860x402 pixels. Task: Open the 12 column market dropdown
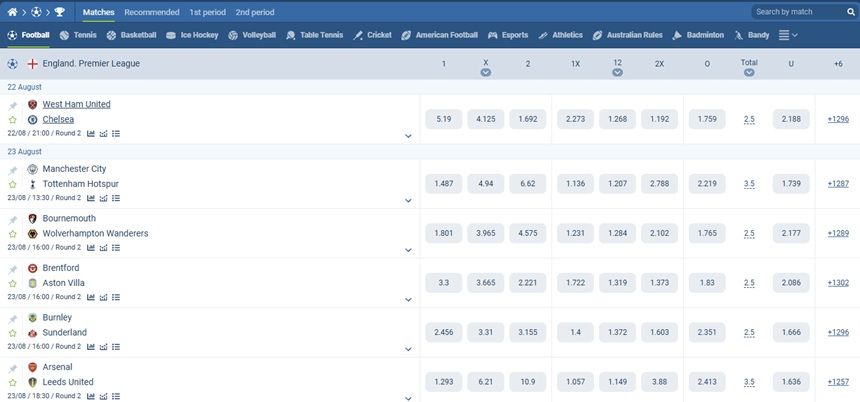pyautogui.click(x=618, y=72)
